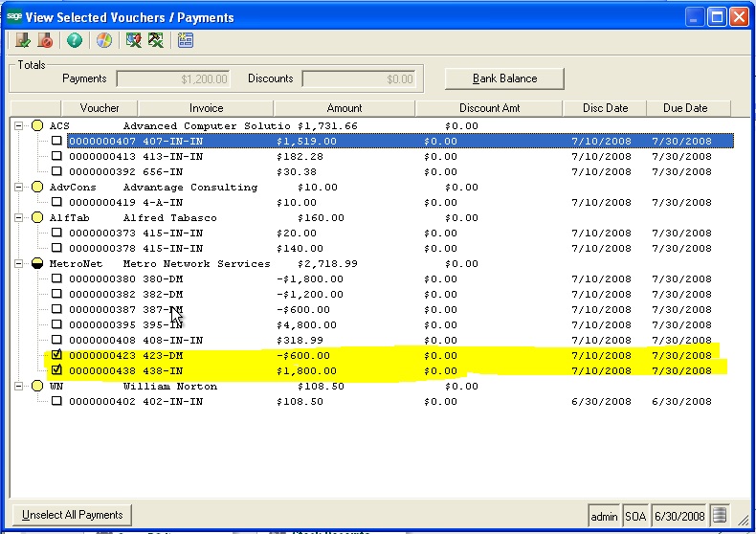Collapse the ACS vendor tree node
The height and width of the screenshot is (534, 756).
pyautogui.click(x=18, y=125)
